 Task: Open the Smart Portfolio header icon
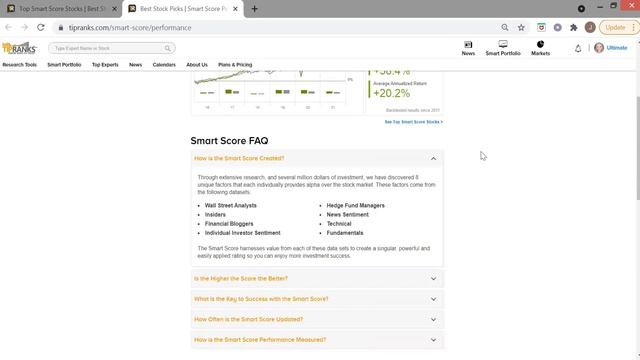(503, 48)
